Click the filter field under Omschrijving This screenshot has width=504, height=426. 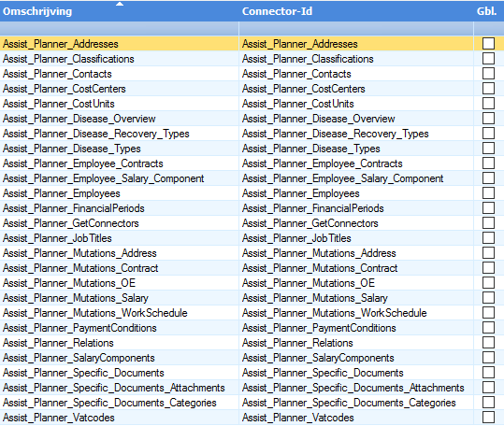(x=120, y=29)
